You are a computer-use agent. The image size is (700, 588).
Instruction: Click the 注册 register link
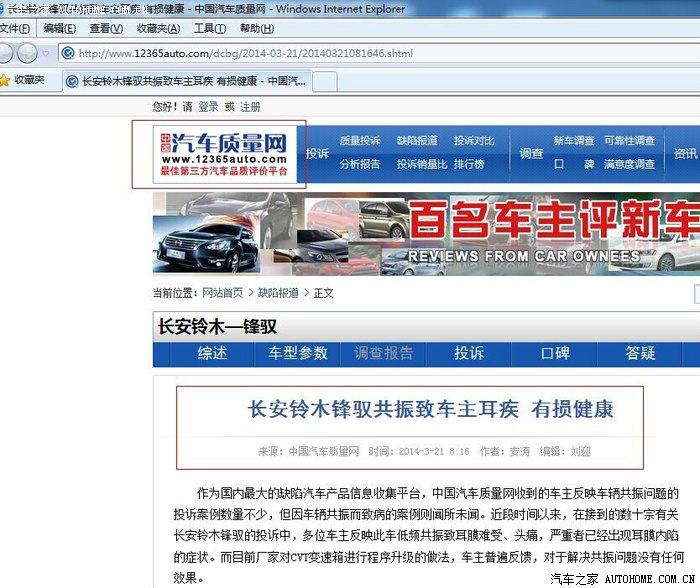click(250, 107)
